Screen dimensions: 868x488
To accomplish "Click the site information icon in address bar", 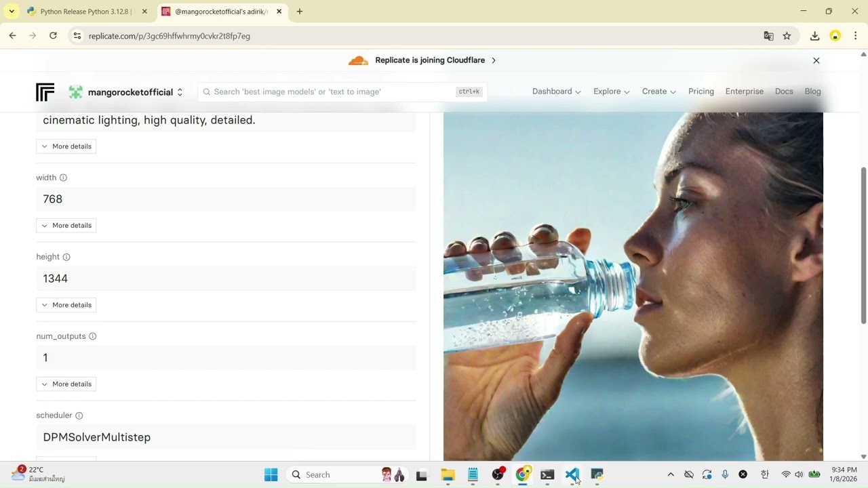I will pyautogui.click(x=77, y=36).
